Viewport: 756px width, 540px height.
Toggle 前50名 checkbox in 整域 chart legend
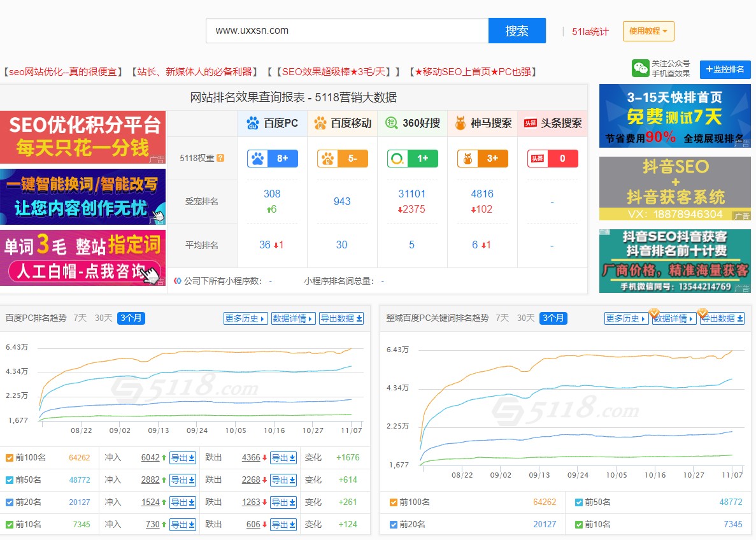coord(579,502)
